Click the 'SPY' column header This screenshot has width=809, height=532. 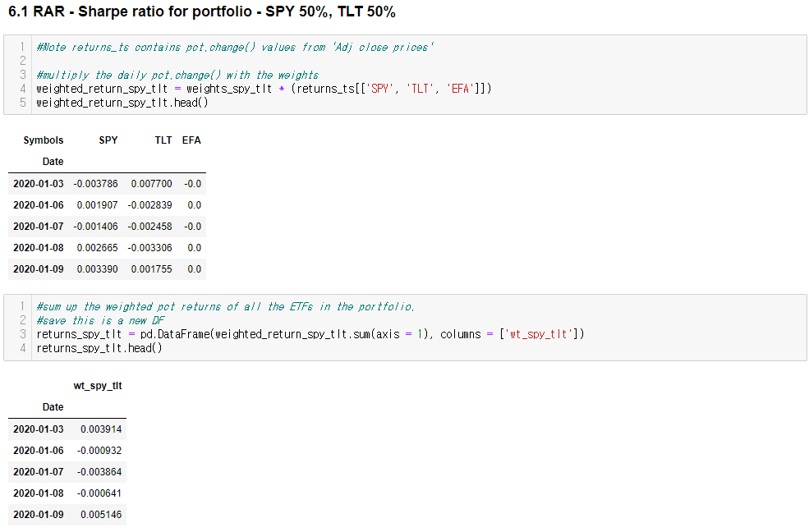[108, 140]
